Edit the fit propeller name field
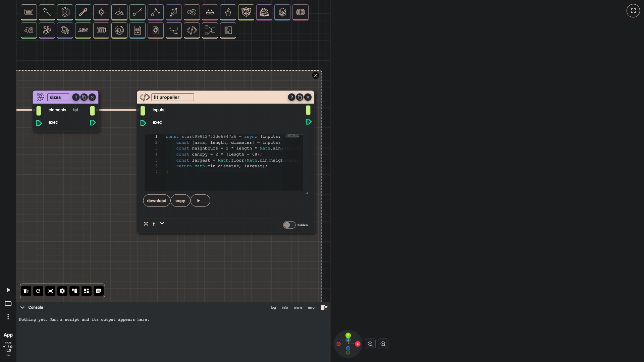 click(173, 97)
